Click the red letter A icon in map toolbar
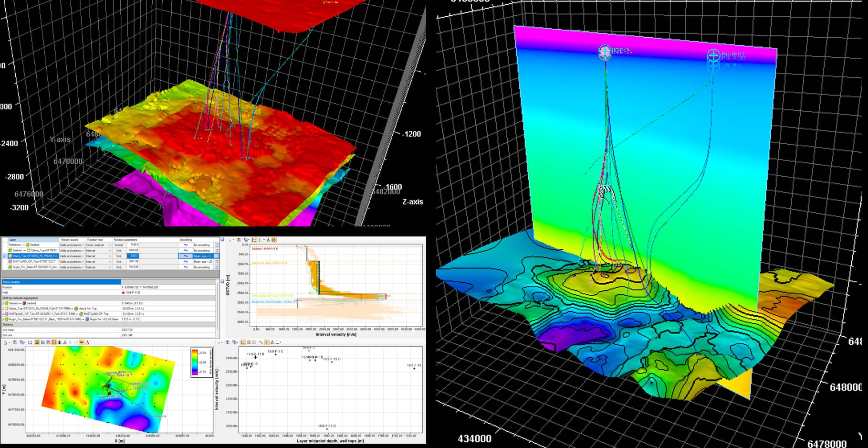Screen dimensions: 868x448 [87, 342]
